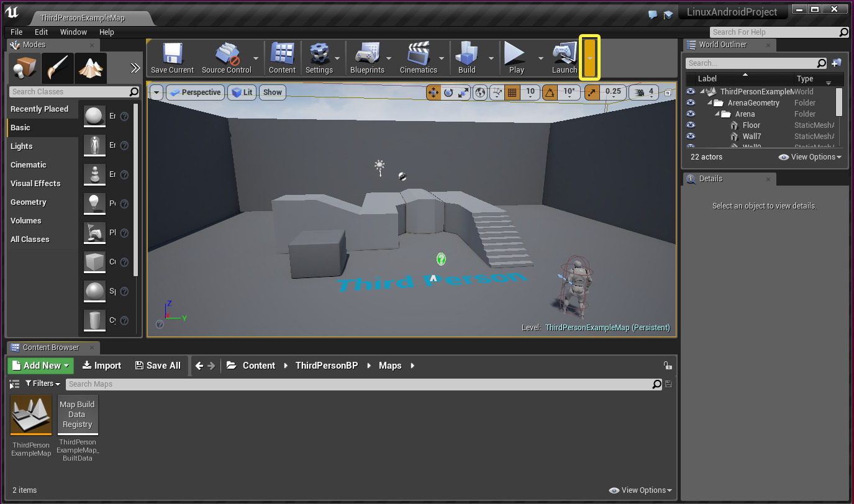Expand the Launch options dropdown arrow

pyautogui.click(x=589, y=58)
